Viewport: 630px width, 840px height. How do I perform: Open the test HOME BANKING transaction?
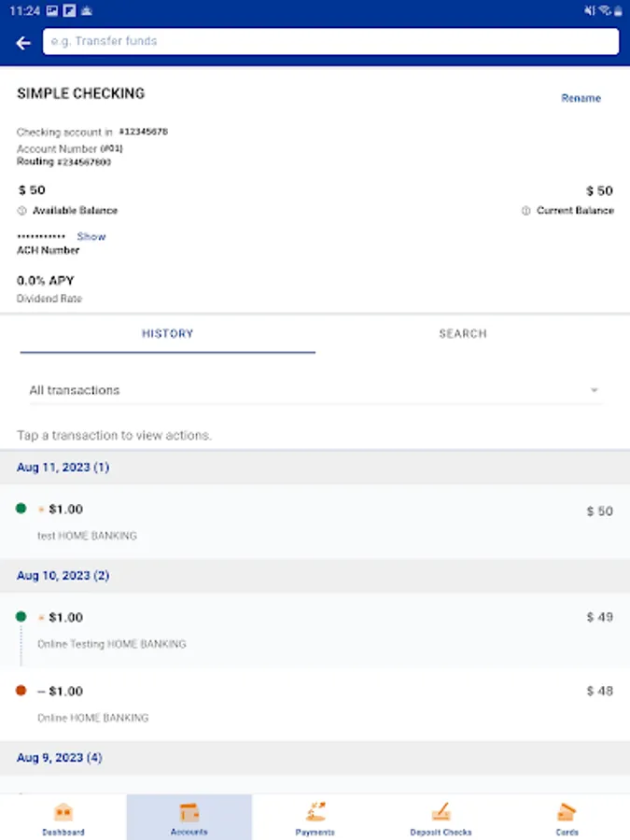coord(315,522)
